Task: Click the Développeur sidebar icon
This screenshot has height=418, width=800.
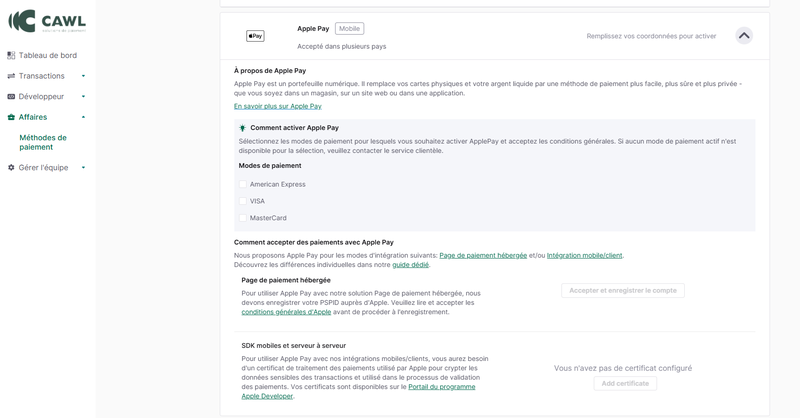Action: click(11, 97)
